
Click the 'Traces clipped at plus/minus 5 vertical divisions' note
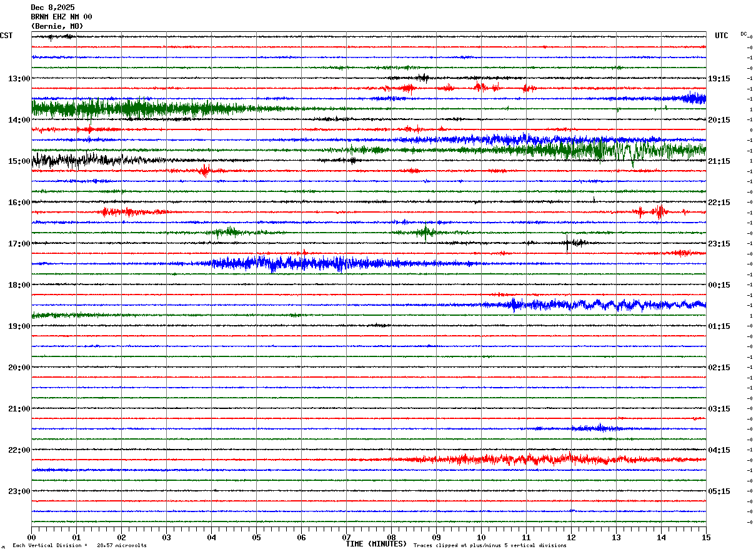(490, 546)
